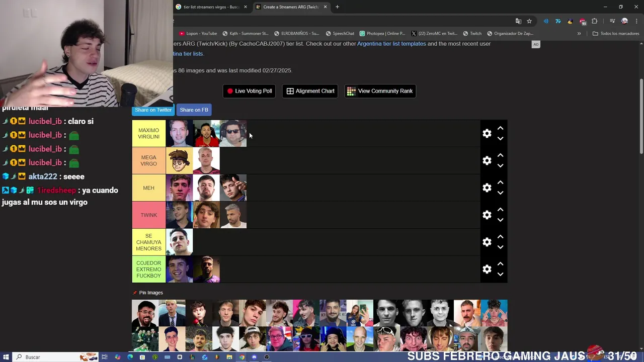Click the Live Voting Poll button

[249, 91]
